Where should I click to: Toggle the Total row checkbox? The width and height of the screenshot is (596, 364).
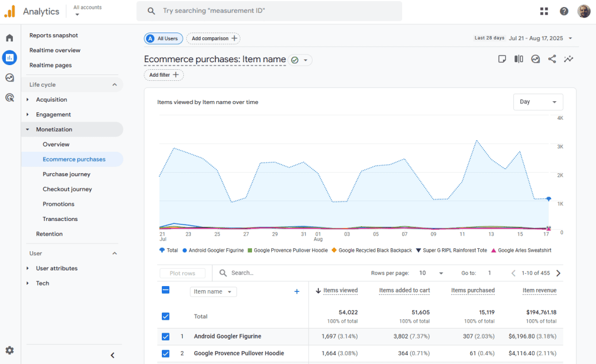(166, 316)
